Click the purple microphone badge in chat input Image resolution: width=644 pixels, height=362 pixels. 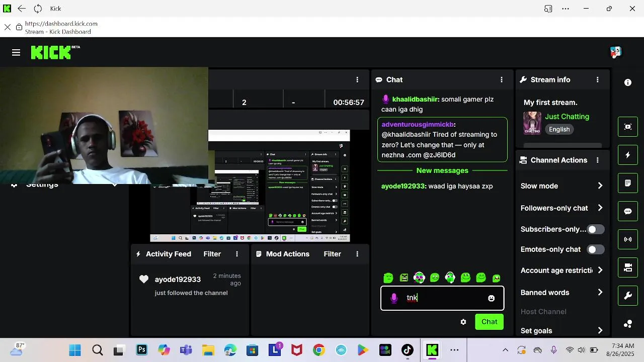tap(394, 298)
